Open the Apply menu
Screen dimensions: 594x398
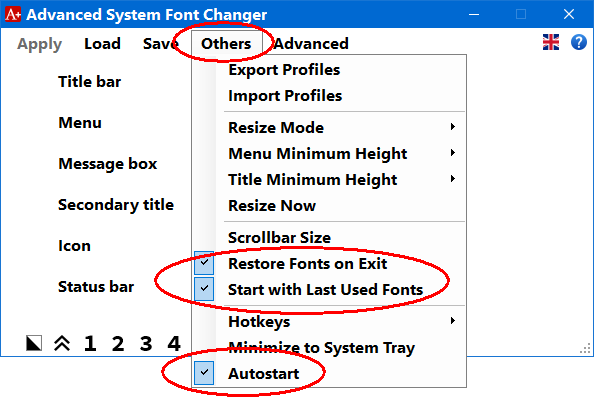click(x=39, y=44)
